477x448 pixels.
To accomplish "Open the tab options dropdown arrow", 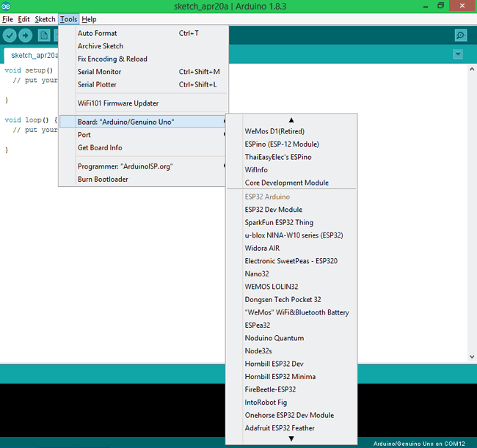I will [458, 54].
